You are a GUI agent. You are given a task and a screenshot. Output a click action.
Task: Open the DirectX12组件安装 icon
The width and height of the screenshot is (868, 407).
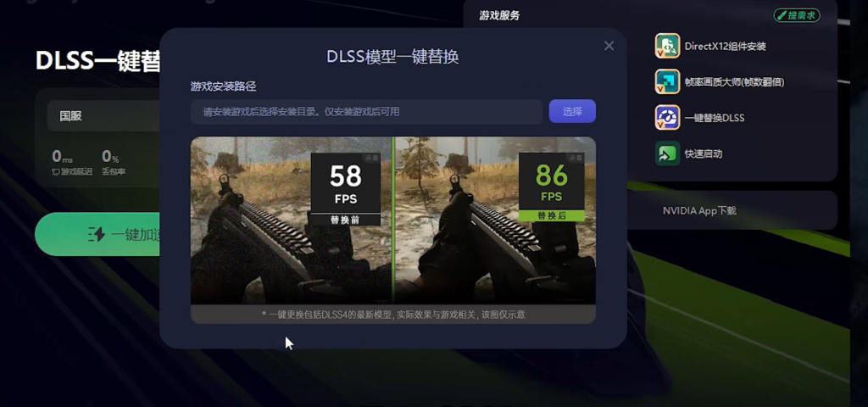pyautogui.click(x=667, y=46)
